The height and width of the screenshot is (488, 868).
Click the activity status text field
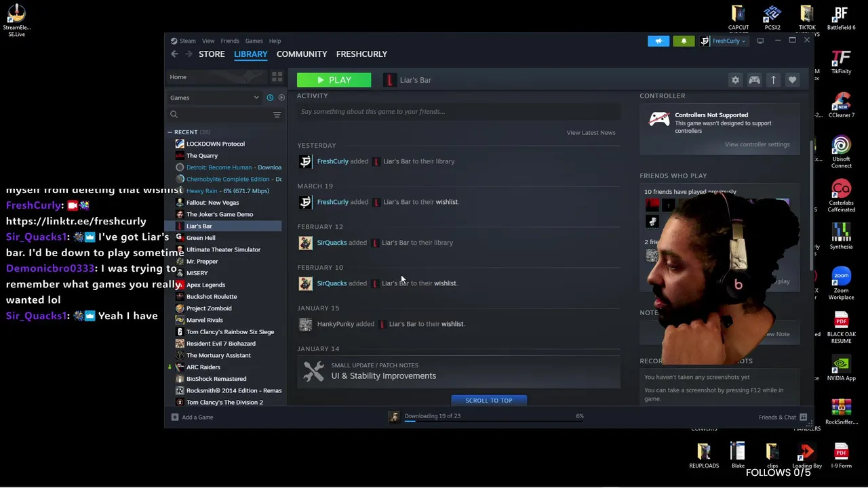(458, 112)
